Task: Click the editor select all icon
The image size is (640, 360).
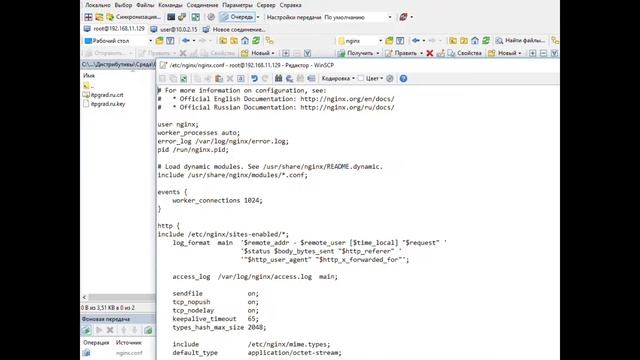Action: click(241, 78)
